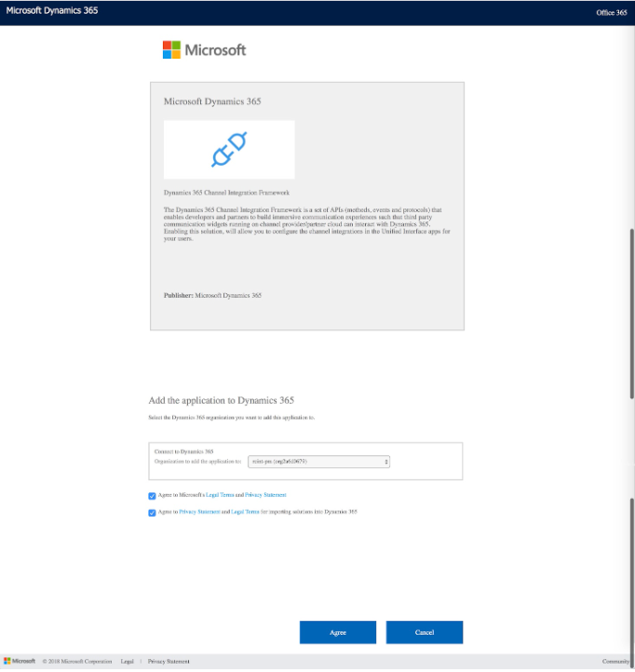Viewport: 635px width, 672px height.
Task: Click the footer Microsoft logo
Action: 20,661
